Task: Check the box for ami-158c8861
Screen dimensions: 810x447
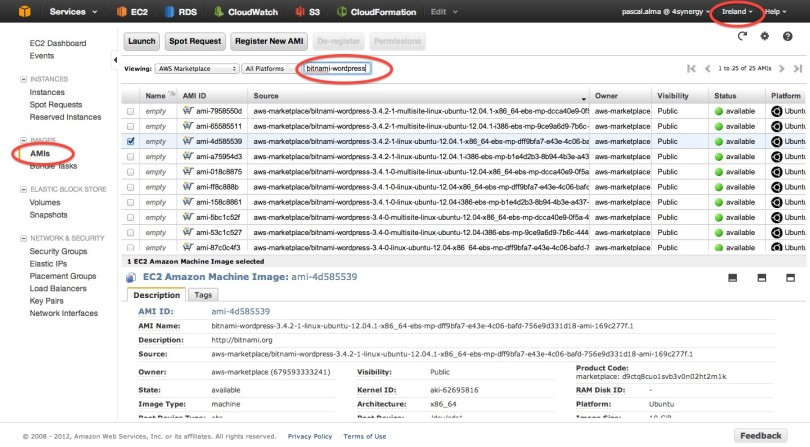Action: point(130,202)
